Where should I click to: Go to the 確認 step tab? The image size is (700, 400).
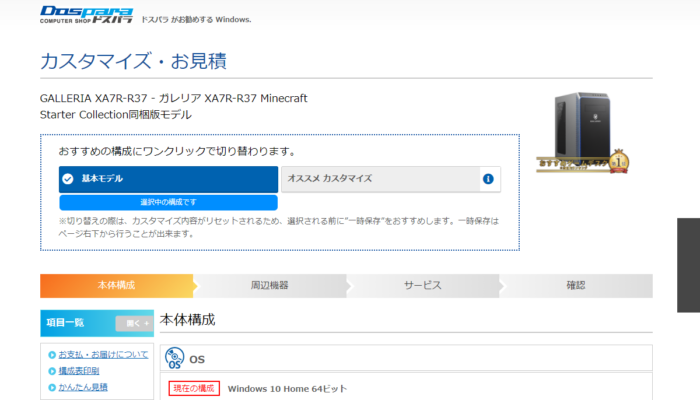(576, 286)
